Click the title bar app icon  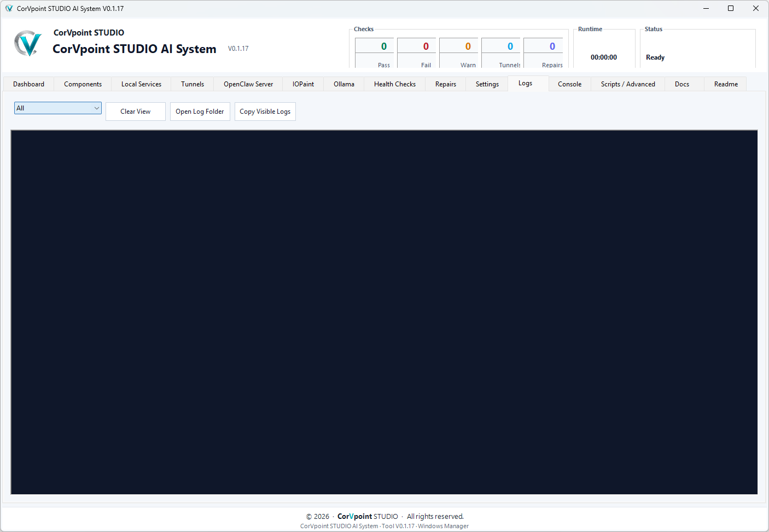9,8
